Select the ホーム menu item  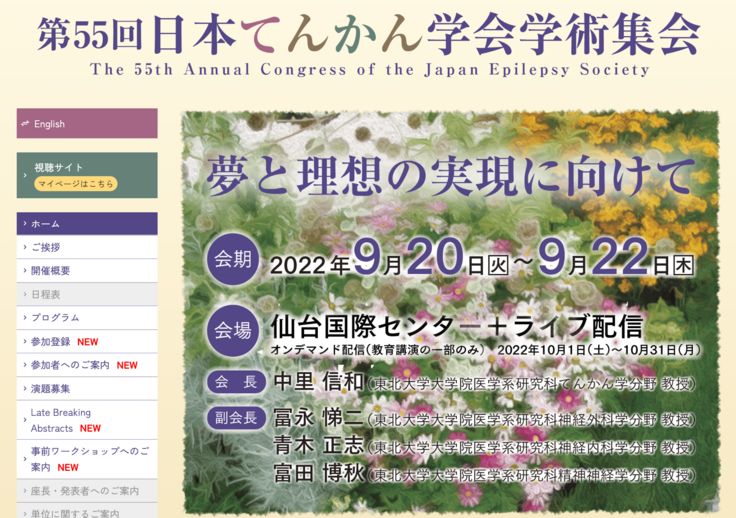point(46,224)
